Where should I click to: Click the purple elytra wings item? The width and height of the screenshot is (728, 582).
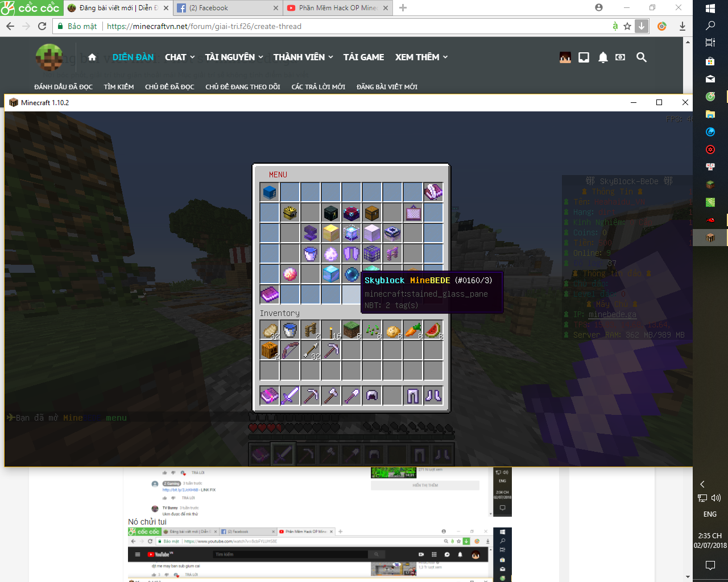(351, 253)
